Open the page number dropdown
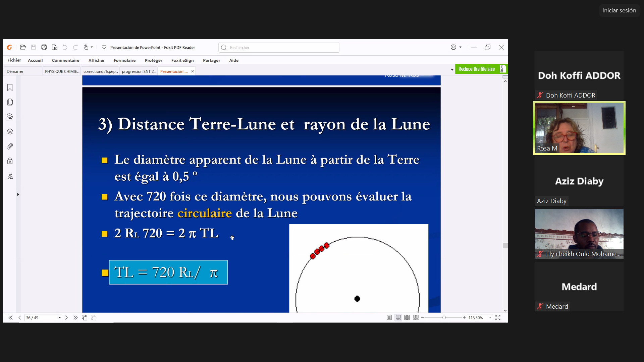Screen dimensions: 644x362 (x=60, y=318)
